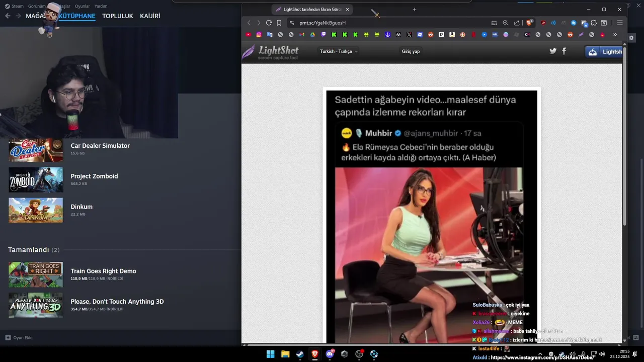Open the Google Drive bookmark
This screenshot has height=362, width=644.
(x=312, y=35)
